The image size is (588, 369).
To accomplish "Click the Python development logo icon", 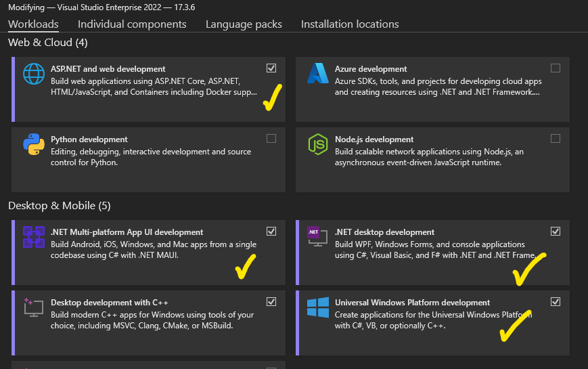I will [x=34, y=144].
